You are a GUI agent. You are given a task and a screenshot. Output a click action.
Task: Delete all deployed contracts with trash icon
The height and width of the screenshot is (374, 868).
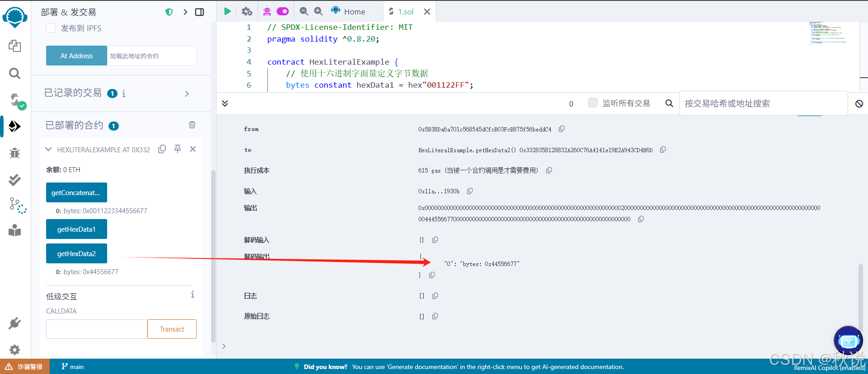pyautogui.click(x=192, y=125)
